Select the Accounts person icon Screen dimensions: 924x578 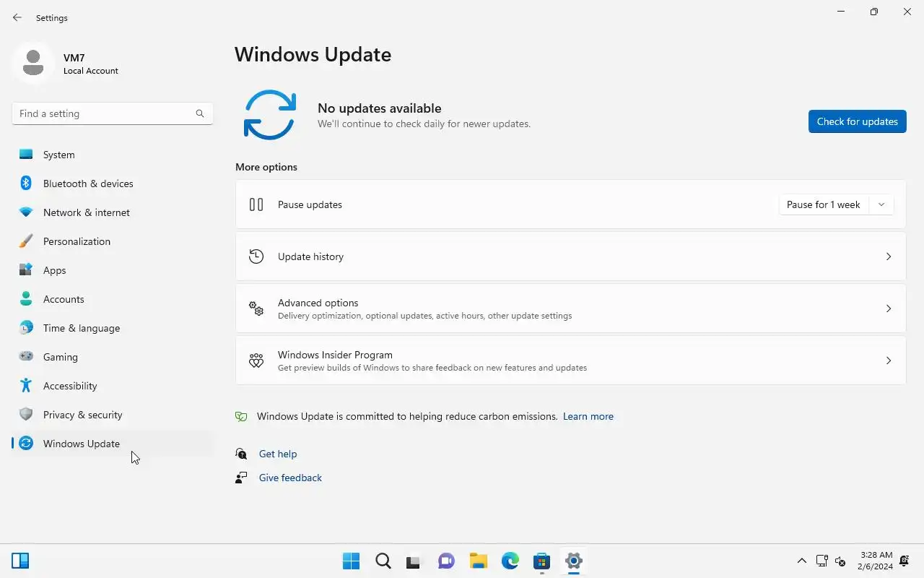coord(26,299)
